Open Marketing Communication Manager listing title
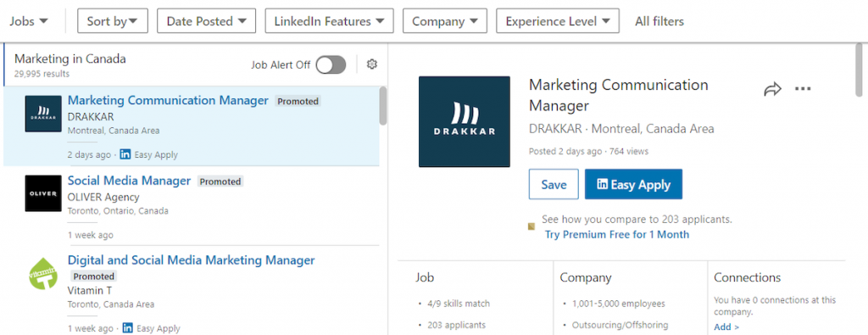The width and height of the screenshot is (868, 335). coord(168,101)
